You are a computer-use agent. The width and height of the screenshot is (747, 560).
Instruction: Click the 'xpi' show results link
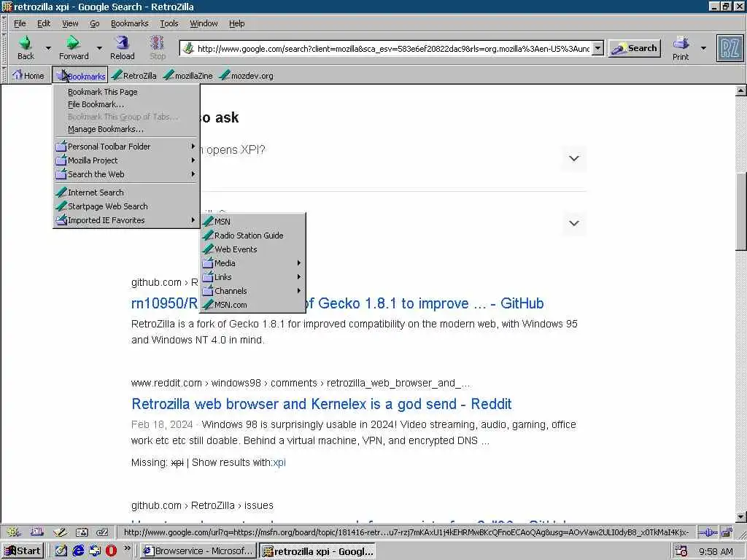pyautogui.click(x=279, y=462)
